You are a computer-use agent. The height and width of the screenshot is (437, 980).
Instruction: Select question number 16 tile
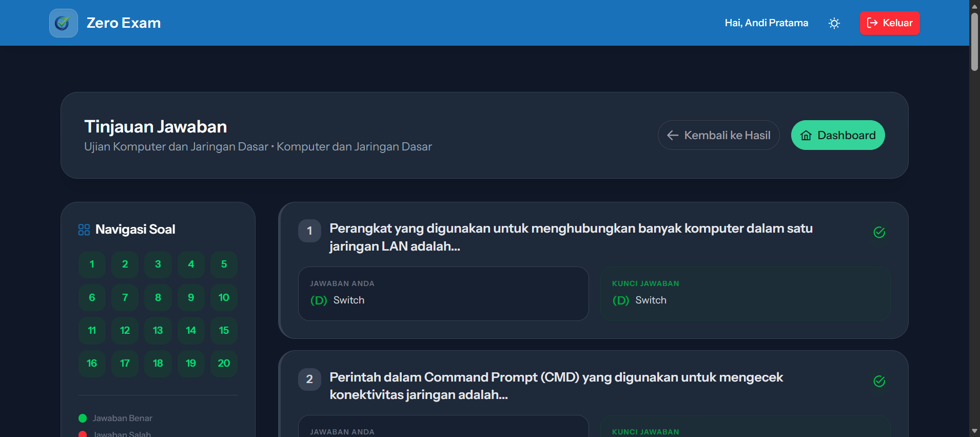[x=92, y=364]
